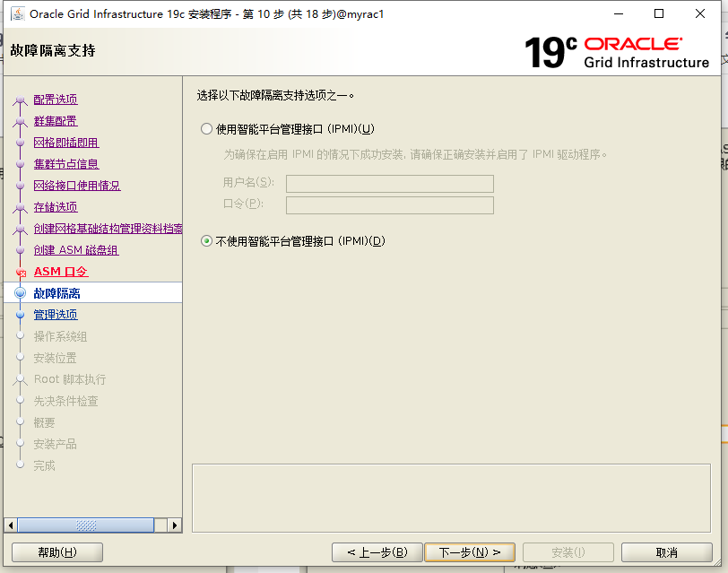Select the use IPMI (U) radio button
Viewport: 728px width, 573px height.
(x=206, y=129)
